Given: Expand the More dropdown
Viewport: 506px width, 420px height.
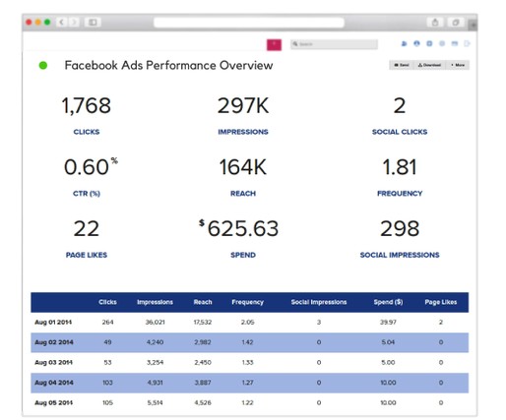Looking at the screenshot, I should (458, 65).
